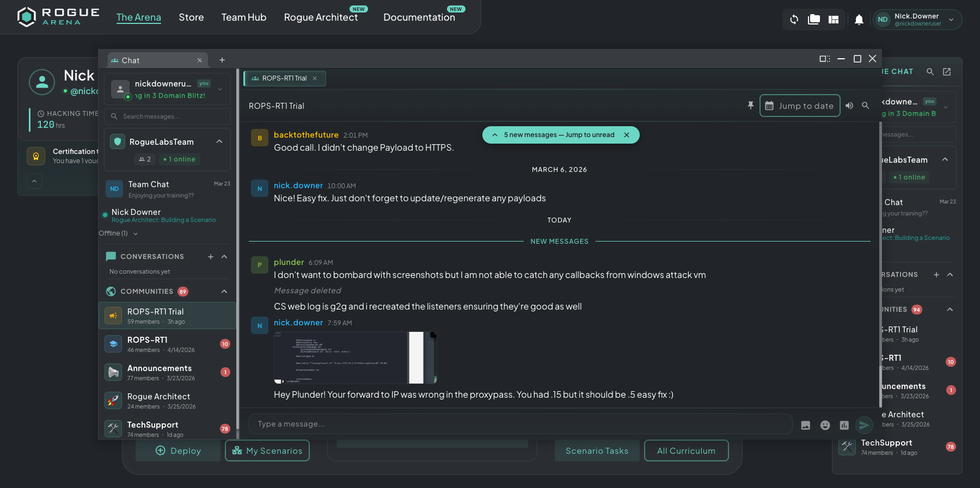The image size is (980, 488).
Task: Click TechSupport tools community icon
Action: [113, 429]
